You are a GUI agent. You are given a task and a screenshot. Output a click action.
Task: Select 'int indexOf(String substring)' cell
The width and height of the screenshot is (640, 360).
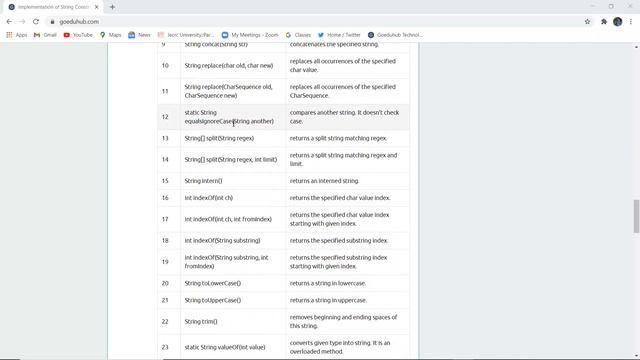point(233,240)
